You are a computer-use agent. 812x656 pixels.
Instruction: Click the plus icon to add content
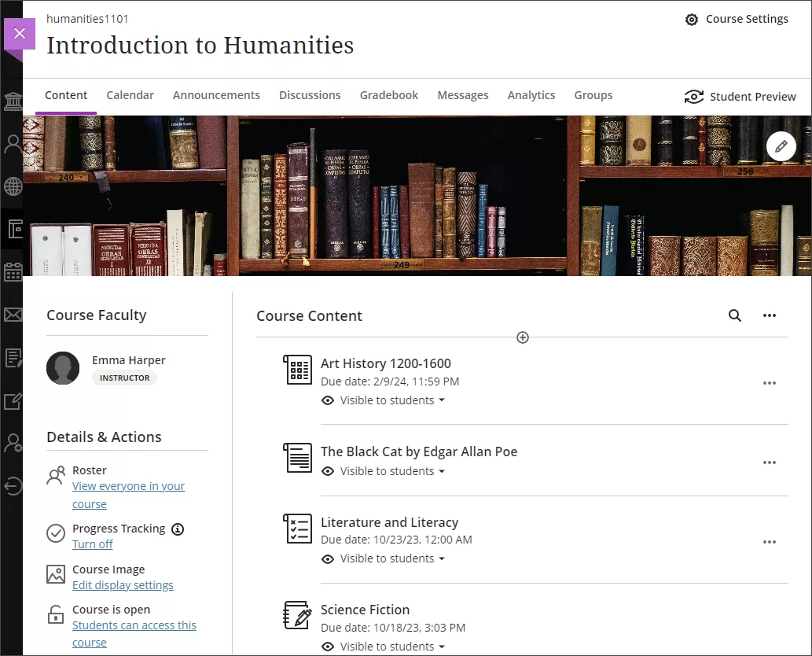[523, 337]
